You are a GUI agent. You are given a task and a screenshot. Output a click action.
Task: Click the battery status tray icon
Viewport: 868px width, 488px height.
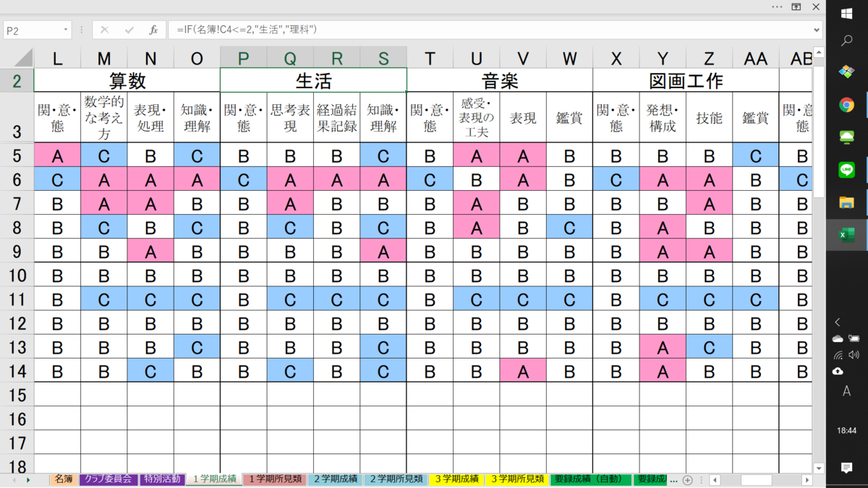(854, 338)
